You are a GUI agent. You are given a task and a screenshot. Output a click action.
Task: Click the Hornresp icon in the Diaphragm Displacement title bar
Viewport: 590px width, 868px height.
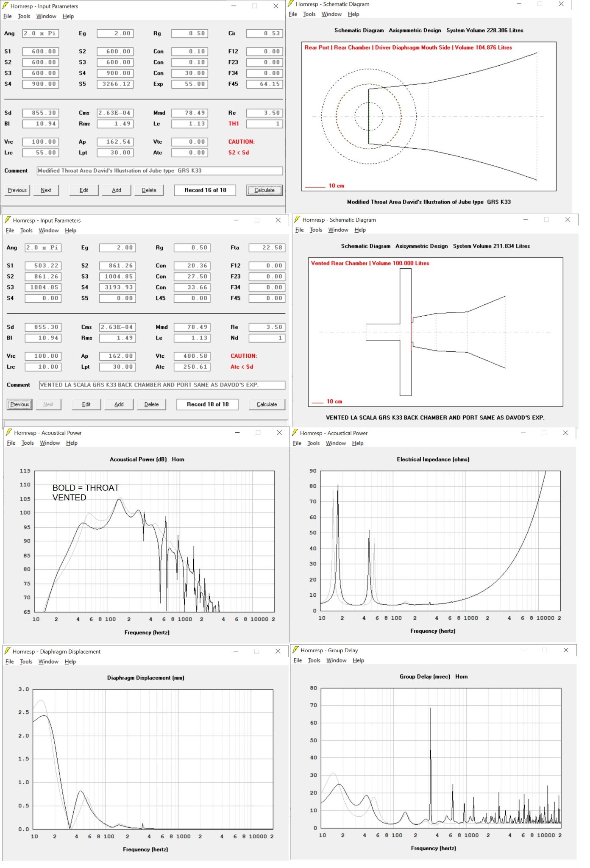(8, 651)
